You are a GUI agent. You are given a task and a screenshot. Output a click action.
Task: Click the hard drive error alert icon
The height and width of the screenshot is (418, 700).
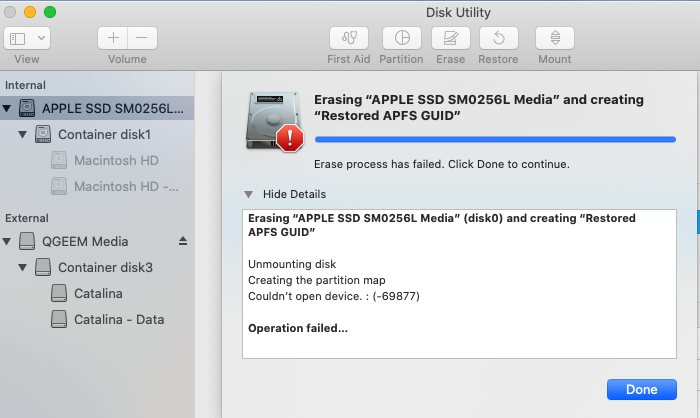[274, 121]
